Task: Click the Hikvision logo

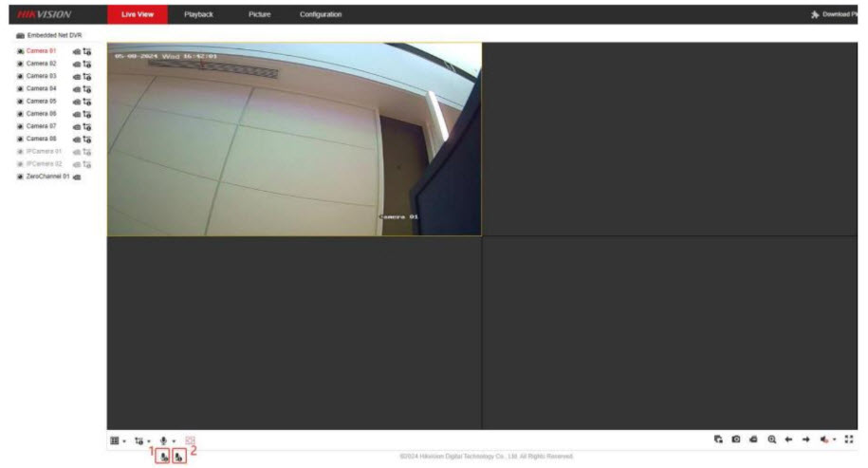Action: point(45,14)
